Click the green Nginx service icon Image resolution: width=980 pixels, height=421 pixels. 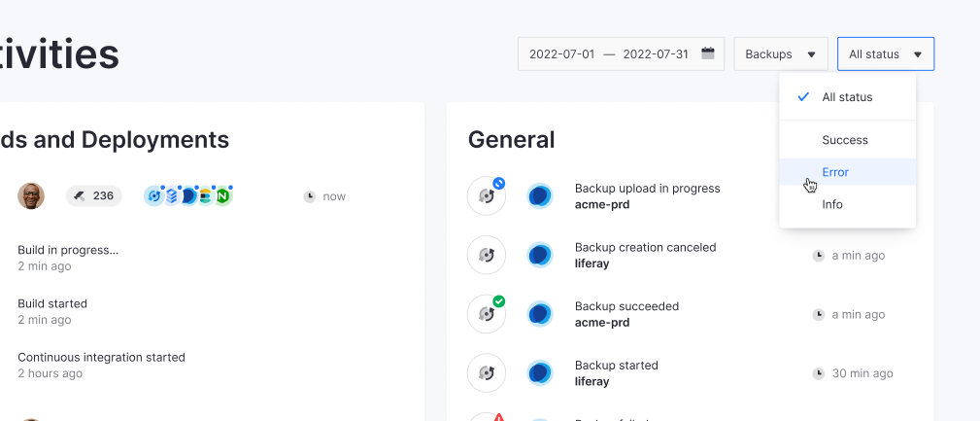pyautogui.click(x=222, y=196)
